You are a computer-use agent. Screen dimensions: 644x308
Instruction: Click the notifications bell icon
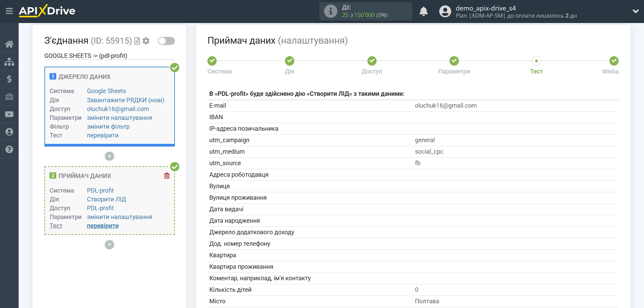coord(423,12)
